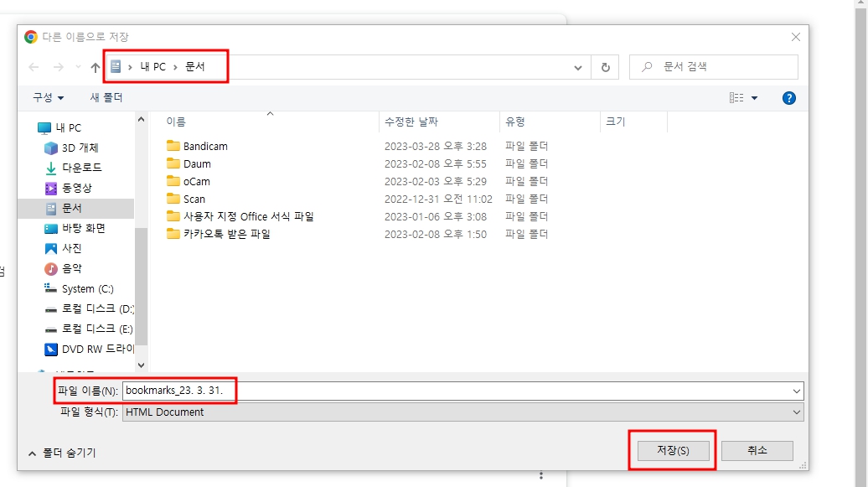Screen dimensions: 868x487
Task: Click the sidebar scroll down arrow
Action: pyautogui.click(x=141, y=365)
